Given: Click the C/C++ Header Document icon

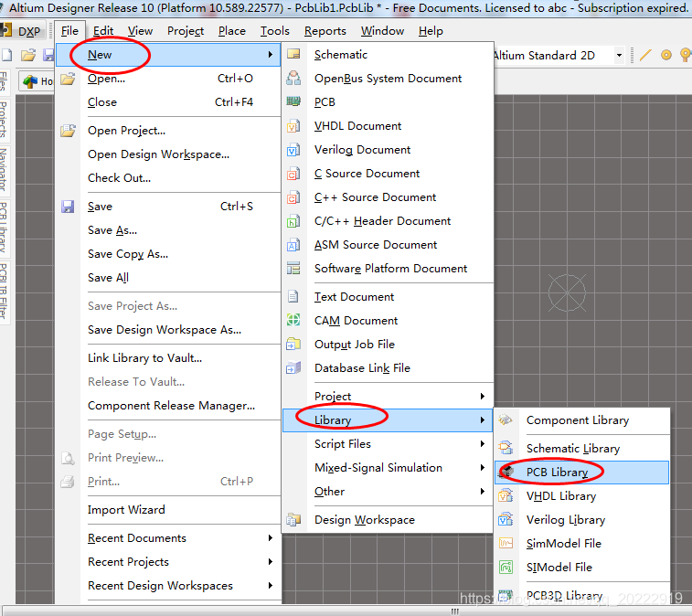Looking at the screenshot, I should pyautogui.click(x=293, y=221).
